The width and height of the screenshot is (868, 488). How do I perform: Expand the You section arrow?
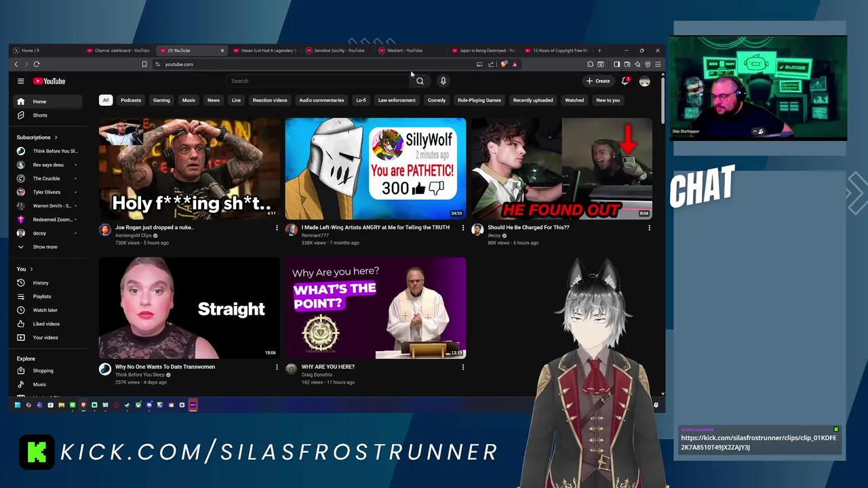[31, 269]
